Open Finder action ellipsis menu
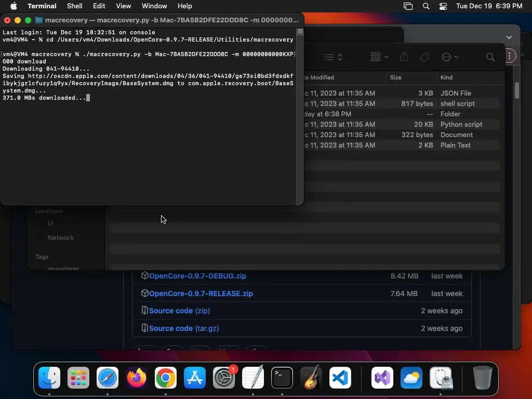 tap(450, 57)
